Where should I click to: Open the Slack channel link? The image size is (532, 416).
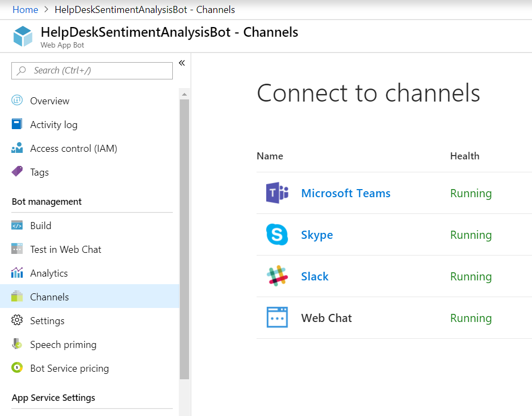pos(315,277)
